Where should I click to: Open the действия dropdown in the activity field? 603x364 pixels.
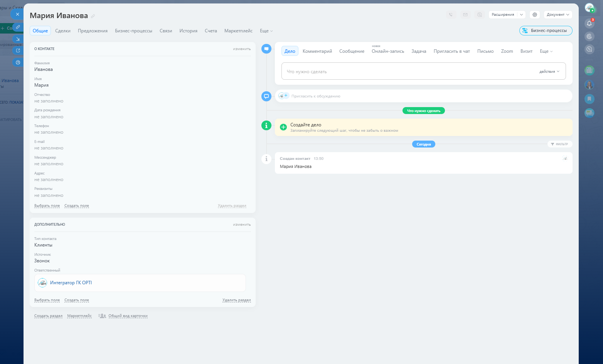tap(549, 72)
